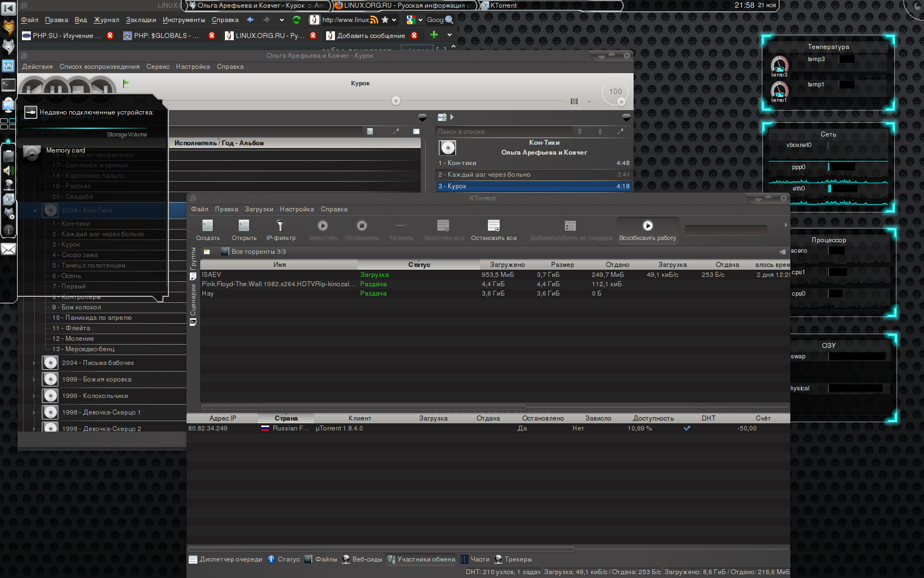The height and width of the screenshot is (578, 924).
Task: Sort torrents by the Размер column header
Action: point(562,265)
